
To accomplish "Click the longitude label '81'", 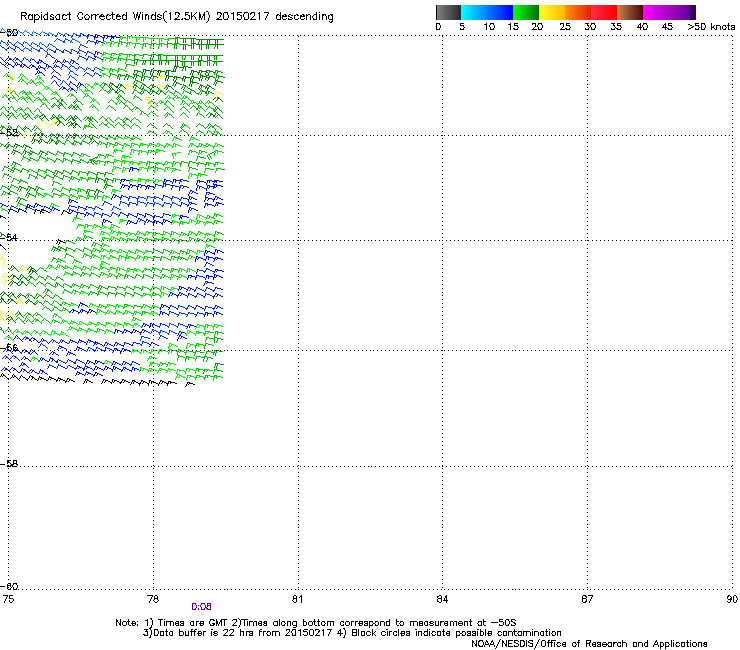I will [x=297, y=599].
